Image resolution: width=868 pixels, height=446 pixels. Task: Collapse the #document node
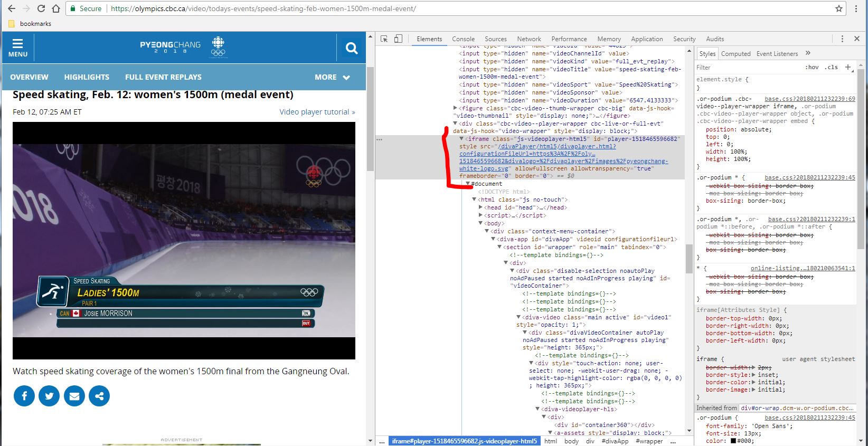[468, 184]
